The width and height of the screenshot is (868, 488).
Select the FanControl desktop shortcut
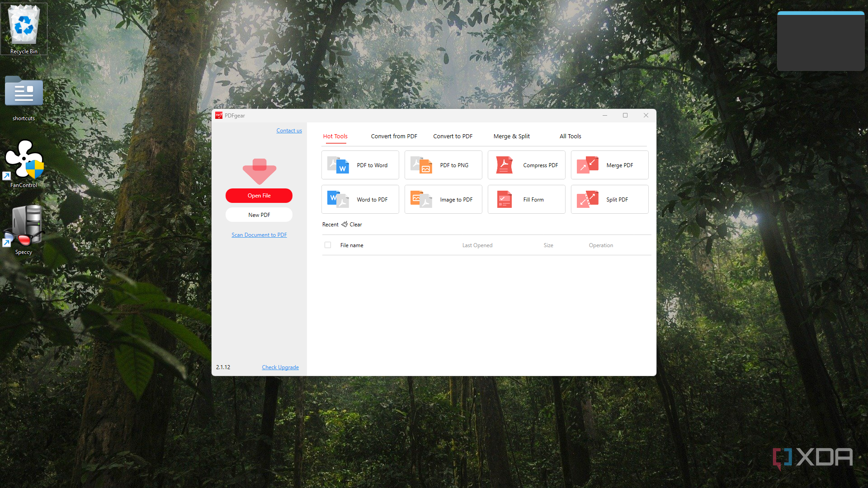(x=24, y=164)
